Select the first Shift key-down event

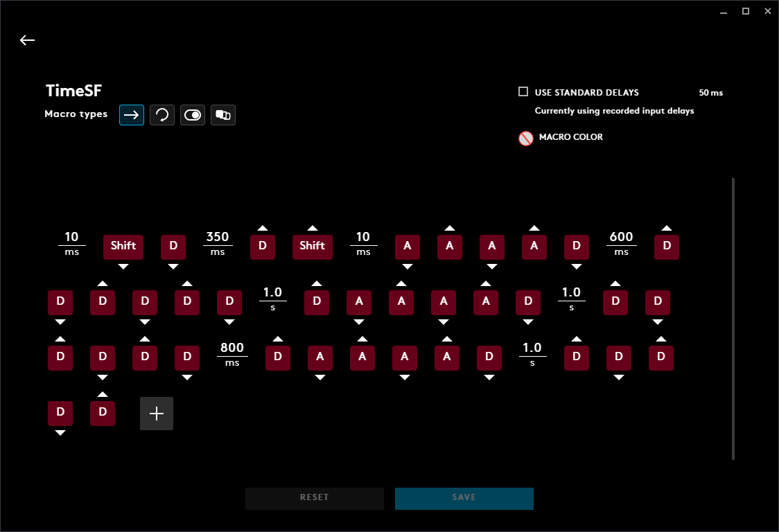(123, 247)
